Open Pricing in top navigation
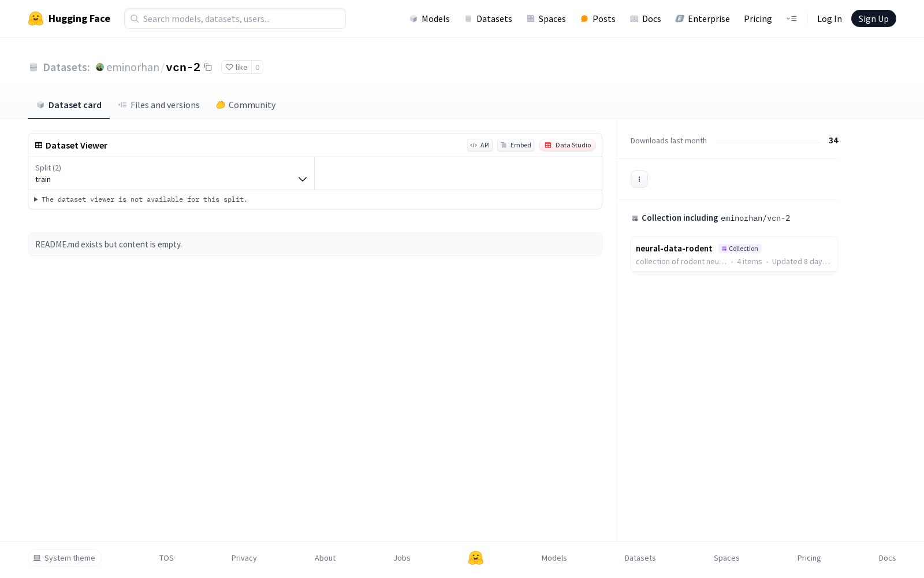The height and width of the screenshot is (578, 924). point(758,18)
